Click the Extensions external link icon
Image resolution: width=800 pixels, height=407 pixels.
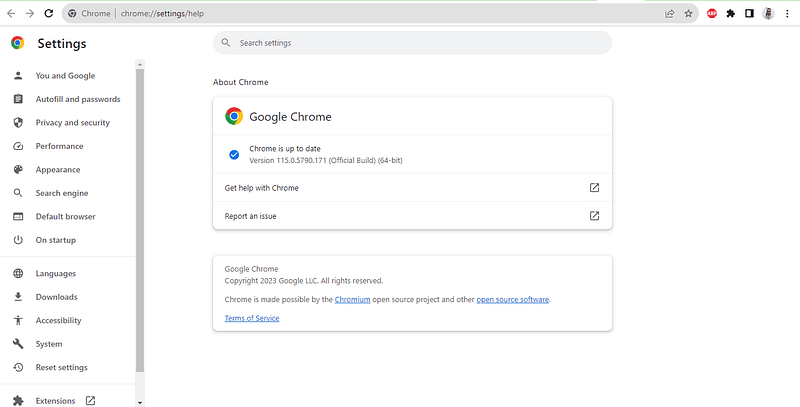click(90, 400)
